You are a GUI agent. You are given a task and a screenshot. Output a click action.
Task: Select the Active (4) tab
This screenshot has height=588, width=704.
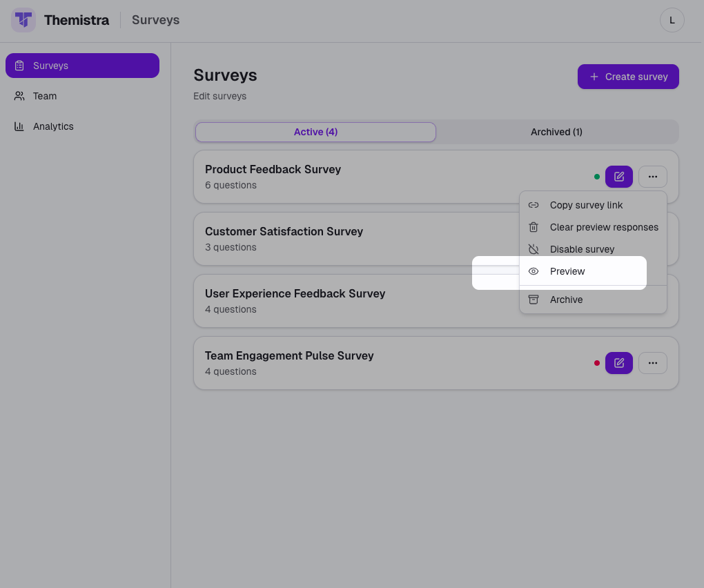click(315, 132)
